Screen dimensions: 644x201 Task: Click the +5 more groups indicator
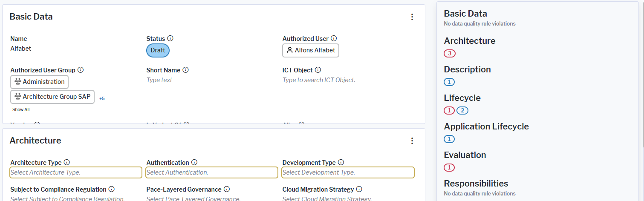click(102, 98)
